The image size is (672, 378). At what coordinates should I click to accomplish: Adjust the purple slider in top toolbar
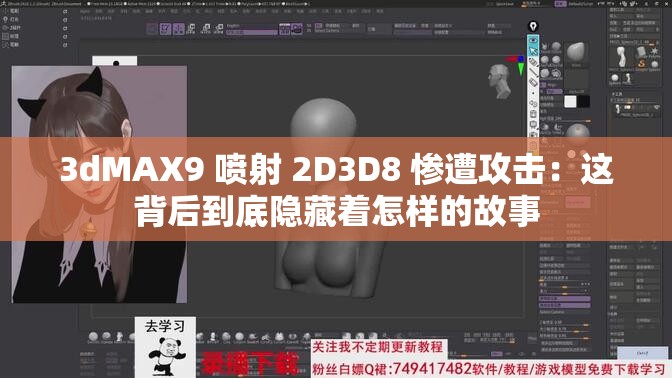coord(252,32)
